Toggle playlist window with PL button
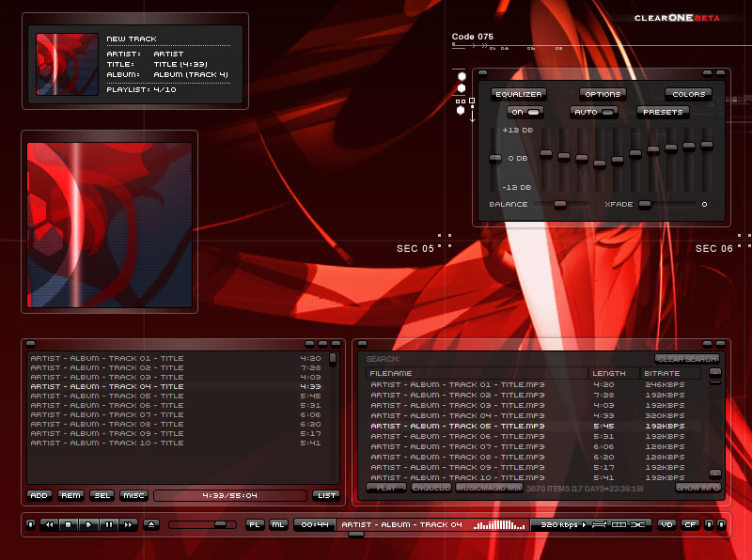 click(x=255, y=524)
